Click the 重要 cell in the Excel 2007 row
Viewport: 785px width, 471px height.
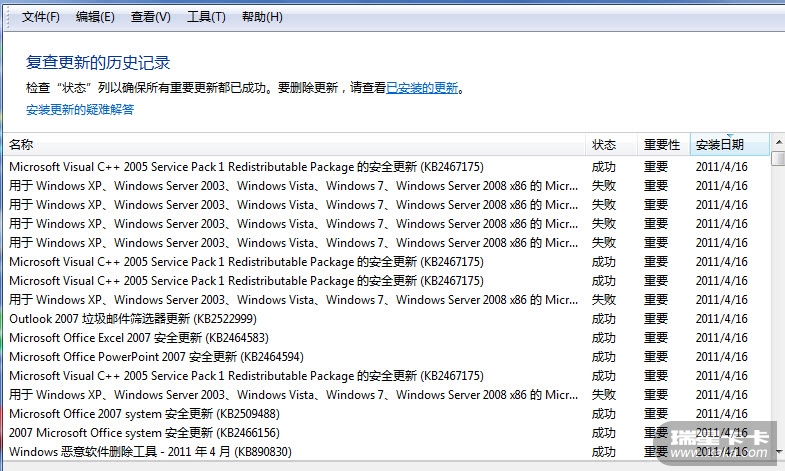point(656,338)
